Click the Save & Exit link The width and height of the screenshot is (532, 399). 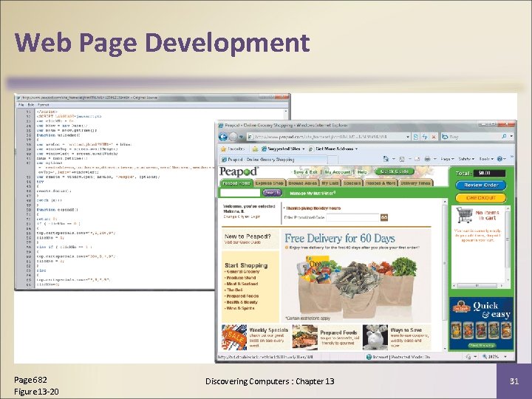305,172
